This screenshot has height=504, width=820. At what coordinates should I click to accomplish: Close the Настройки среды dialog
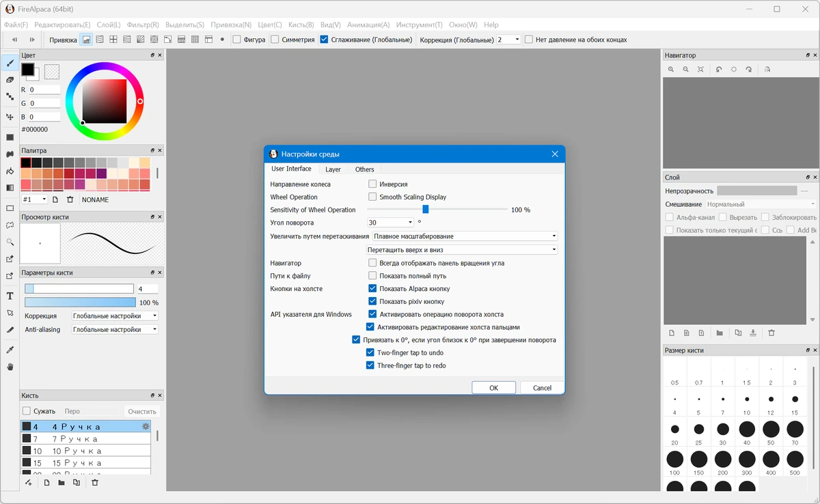(x=555, y=154)
